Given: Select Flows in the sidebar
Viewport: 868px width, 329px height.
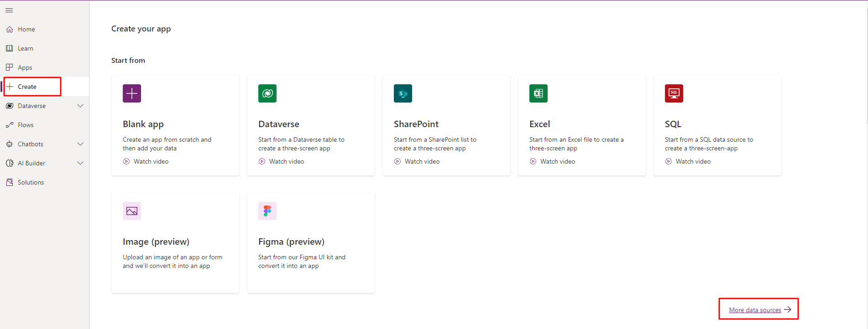Looking at the screenshot, I should [26, 125].
